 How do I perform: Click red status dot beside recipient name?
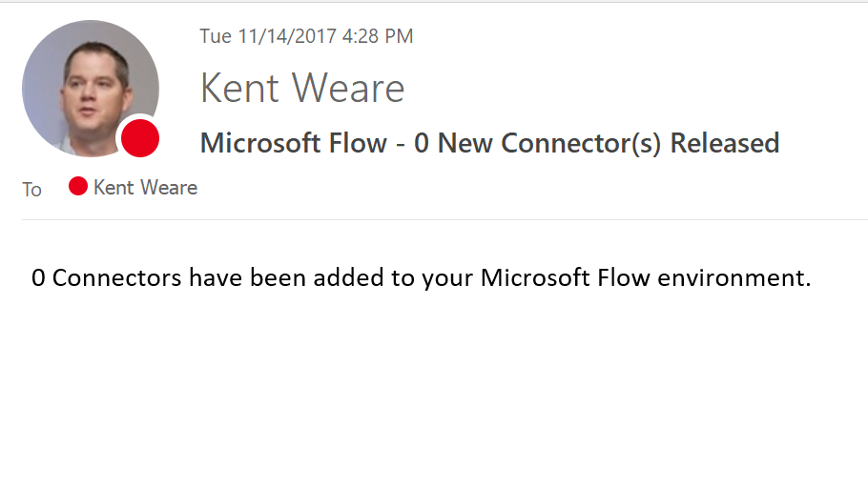[78, 187]
